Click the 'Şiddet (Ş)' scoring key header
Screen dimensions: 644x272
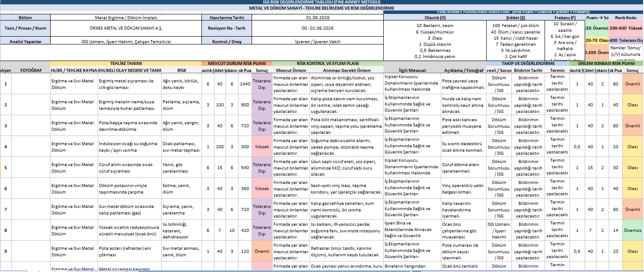pos(515,17)
